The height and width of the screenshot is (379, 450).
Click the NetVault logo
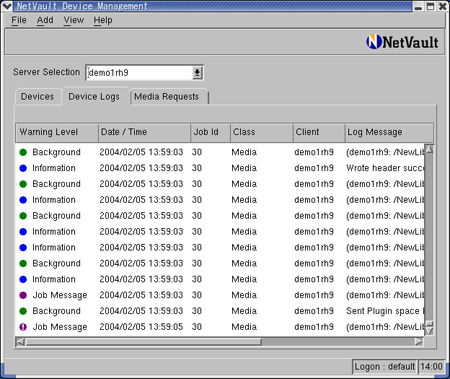pyautogui.click(x=402, y=42)
